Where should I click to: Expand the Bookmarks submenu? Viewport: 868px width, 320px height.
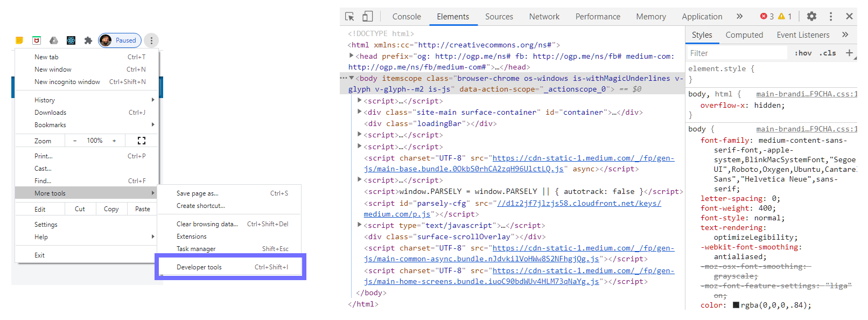87,125
